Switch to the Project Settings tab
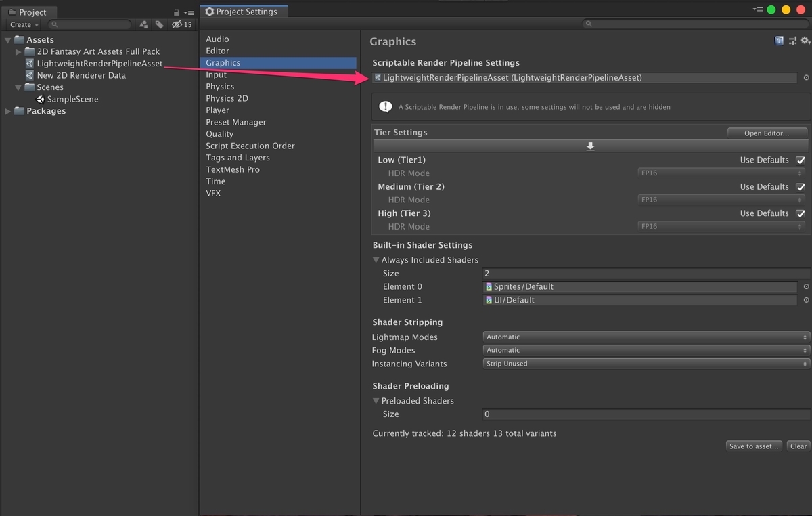Image resolution: width=812 pixels, height=516 pixels. click(244, 12)
